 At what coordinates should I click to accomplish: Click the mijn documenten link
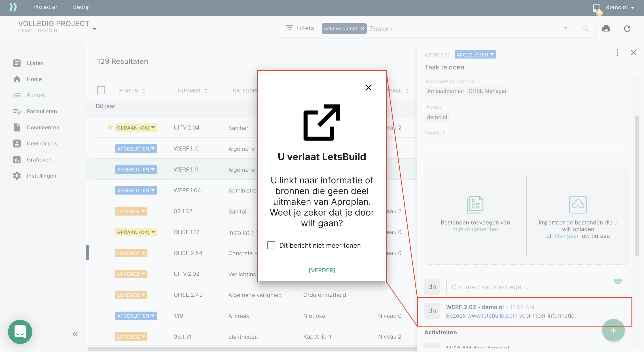pyautogui.click(x=475, y=229)
